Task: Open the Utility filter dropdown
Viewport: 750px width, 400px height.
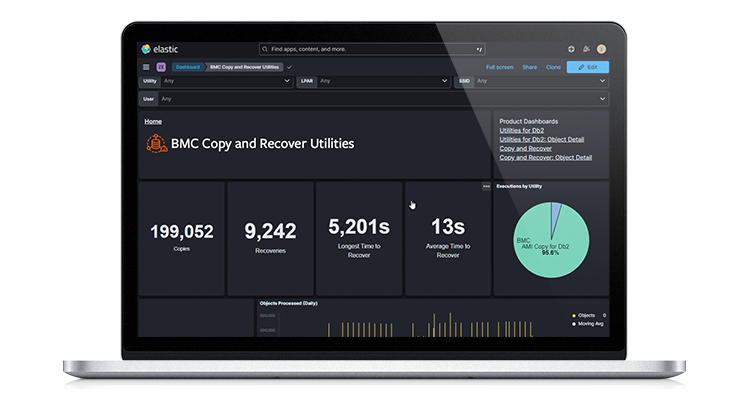Action: coord(216,81)
